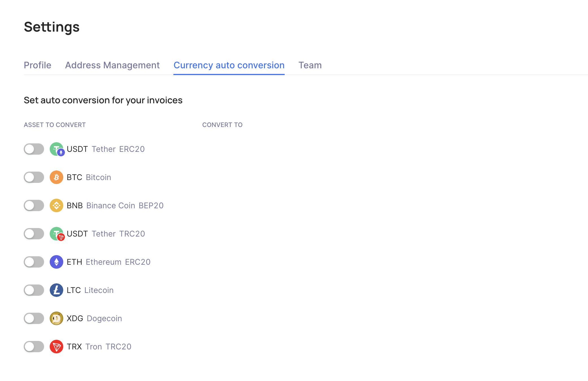The image size is (588, 381).
Task: Click the blue Litecoin icon
Action: [x=56, y=290]
